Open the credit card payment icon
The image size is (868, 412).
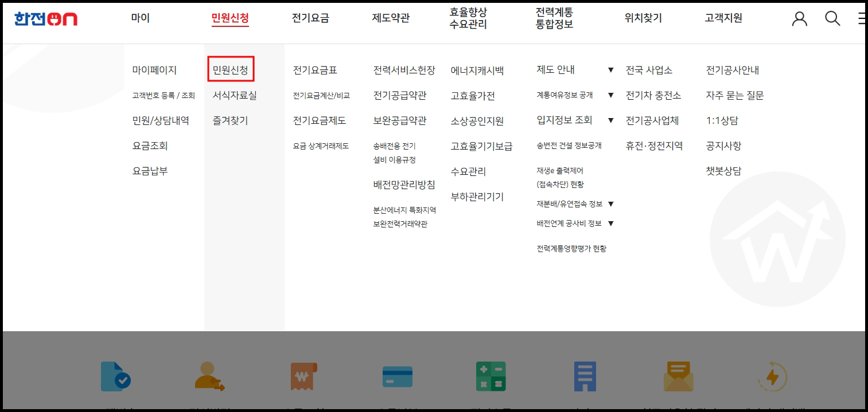[398, 378]
